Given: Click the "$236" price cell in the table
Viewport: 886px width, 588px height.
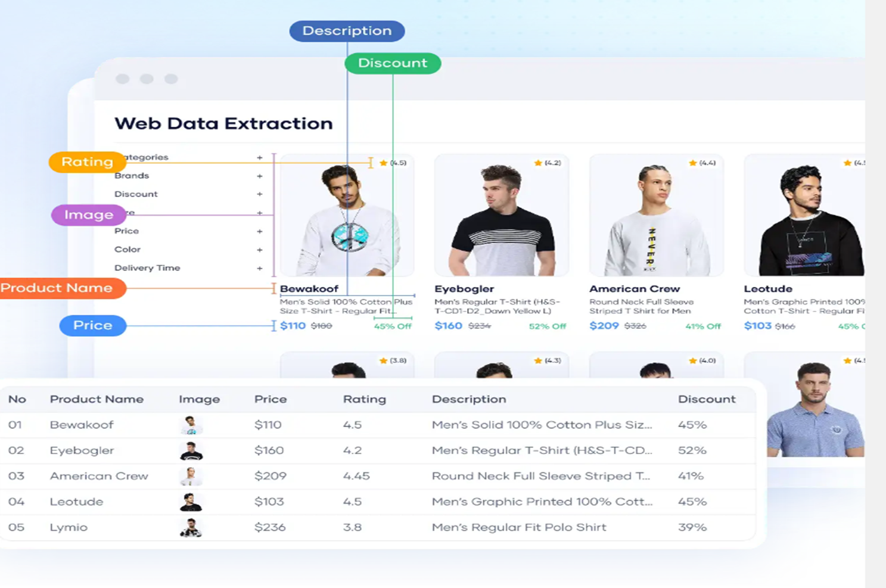Looking at the screenshot, I should click(270, 527).
